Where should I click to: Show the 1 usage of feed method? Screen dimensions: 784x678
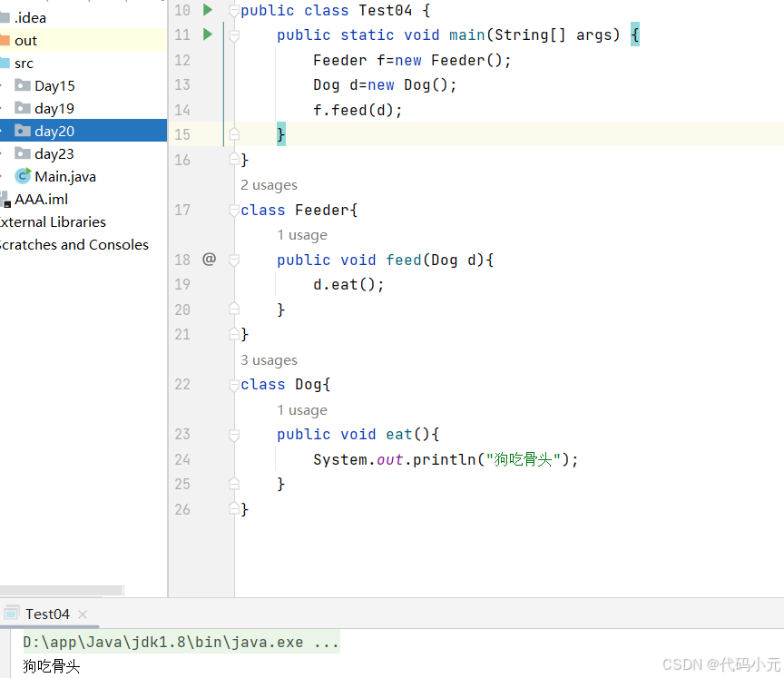[302, 235]
